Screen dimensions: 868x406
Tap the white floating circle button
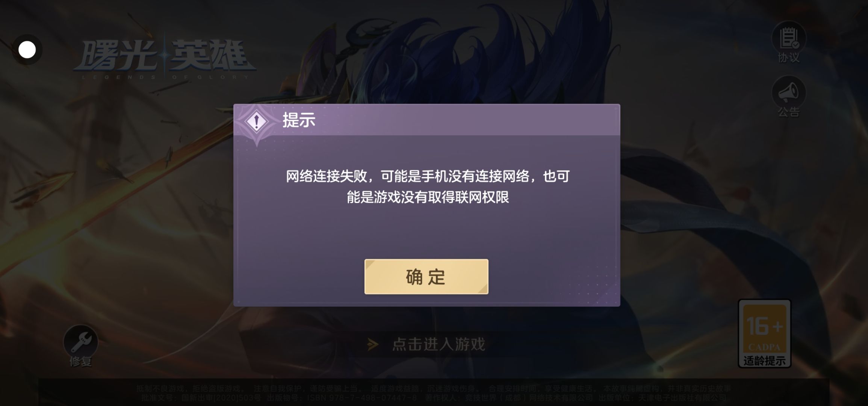(27, 50)
